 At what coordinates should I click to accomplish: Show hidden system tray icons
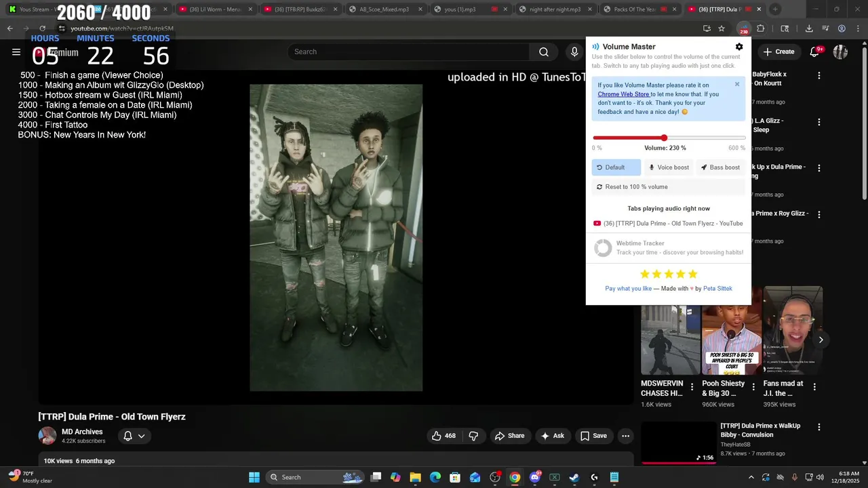click(751, 477)
